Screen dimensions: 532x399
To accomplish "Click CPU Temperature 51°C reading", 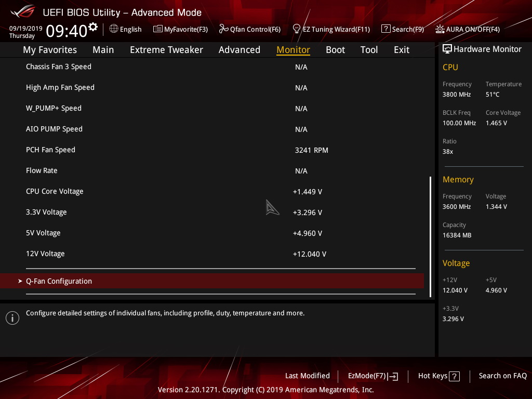I will click(493, 95).
